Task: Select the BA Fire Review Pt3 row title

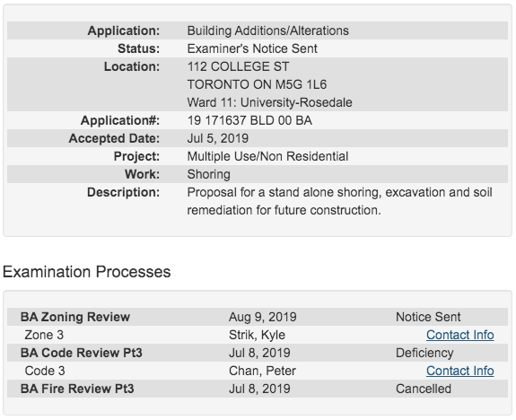Action: point(77,389)
